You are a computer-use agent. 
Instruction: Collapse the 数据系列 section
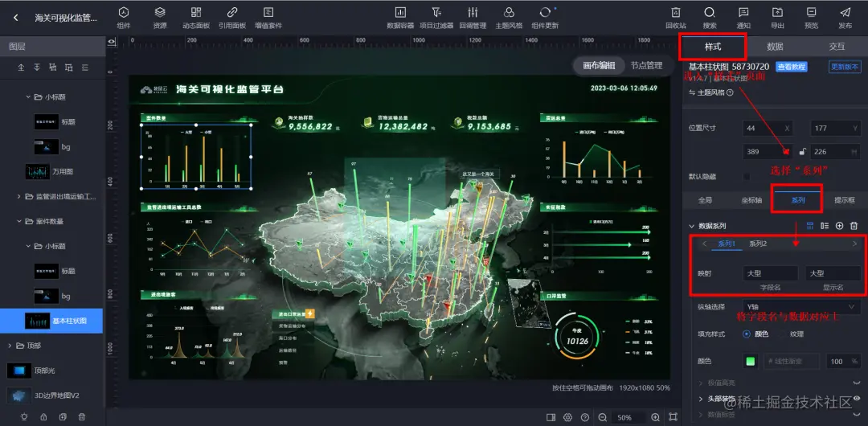click(691, 226)
